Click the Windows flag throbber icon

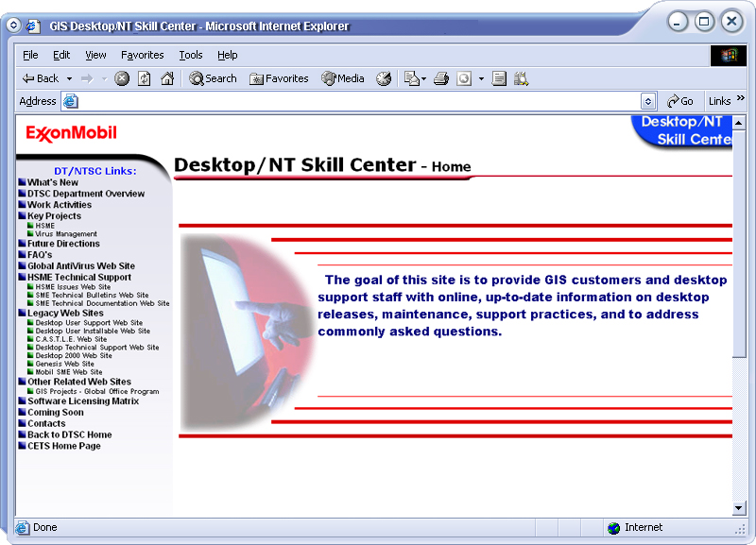[729, 56]
